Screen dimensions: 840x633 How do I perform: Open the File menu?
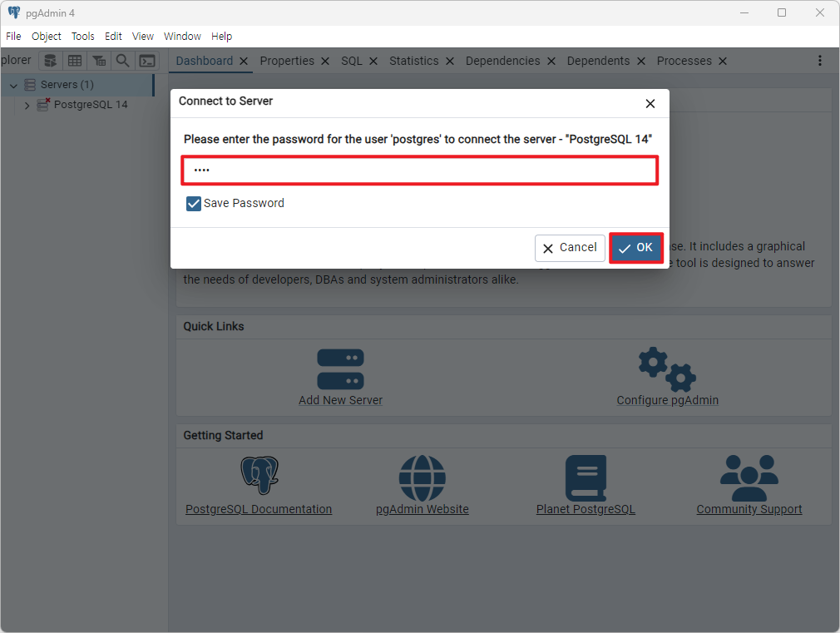click(x=13, y=37)
